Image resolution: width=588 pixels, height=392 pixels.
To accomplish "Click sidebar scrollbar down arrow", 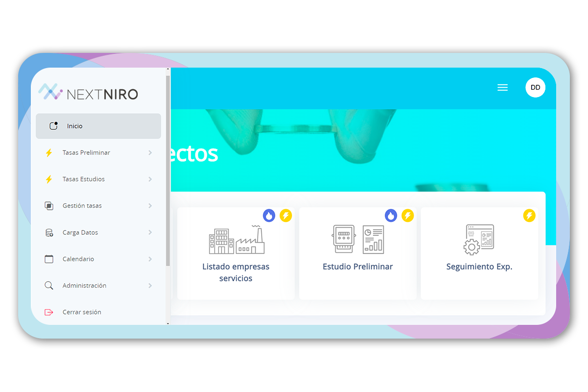I will [168, 323].
